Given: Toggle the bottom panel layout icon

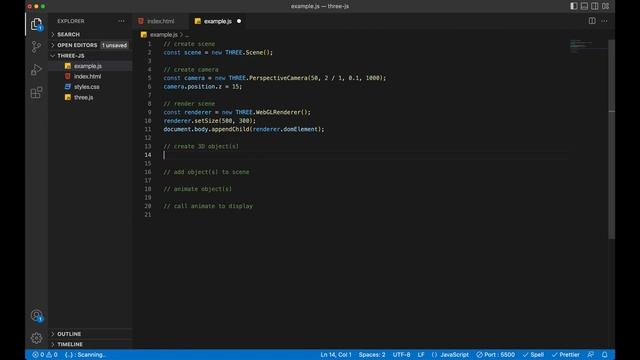Looking at the screenshot, I should [x=584, y=6].
